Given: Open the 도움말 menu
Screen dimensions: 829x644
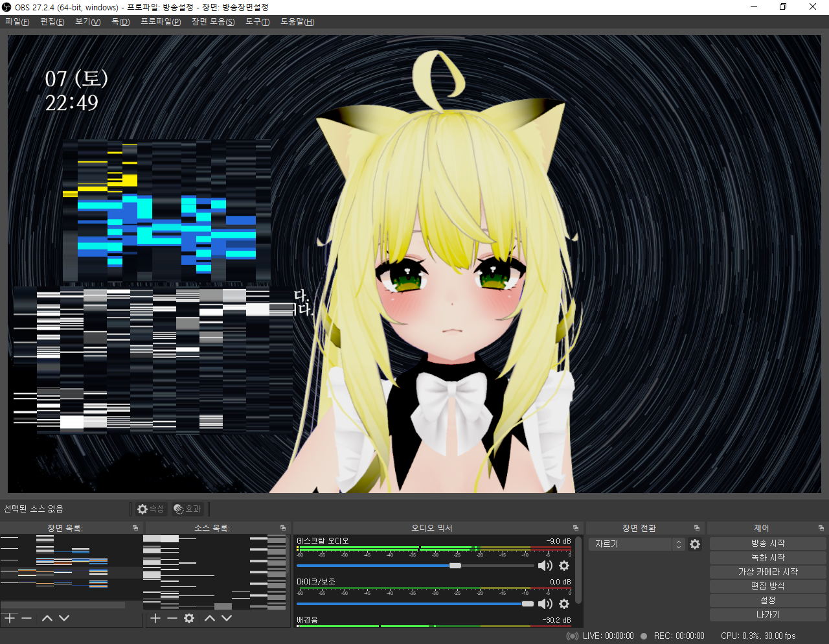Looking at the screenshot, I should (297, 22).
